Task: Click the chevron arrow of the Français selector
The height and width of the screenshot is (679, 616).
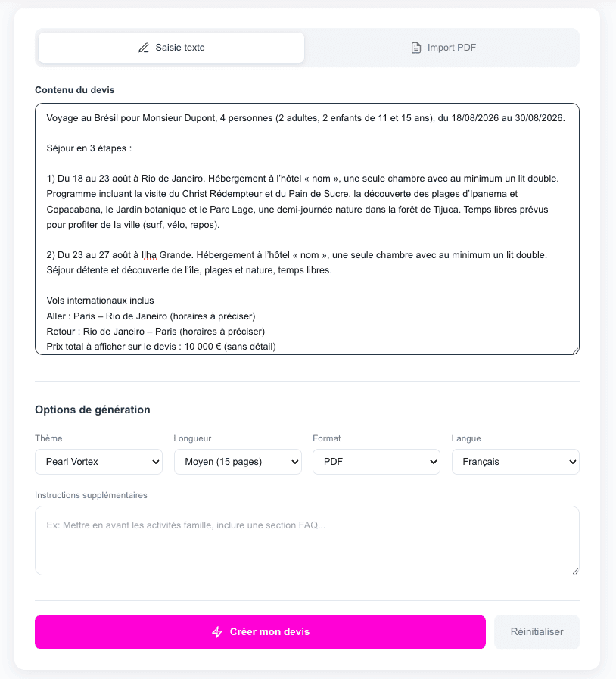Action: tap(573, 462)
